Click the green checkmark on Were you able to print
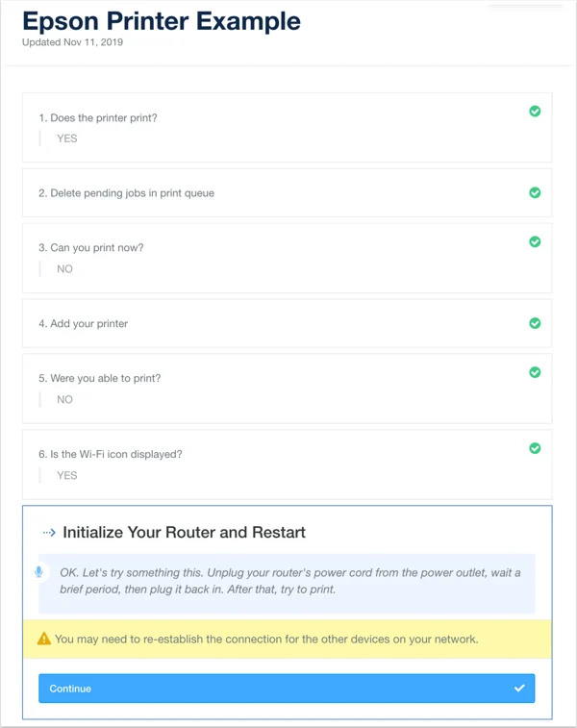 535,372
